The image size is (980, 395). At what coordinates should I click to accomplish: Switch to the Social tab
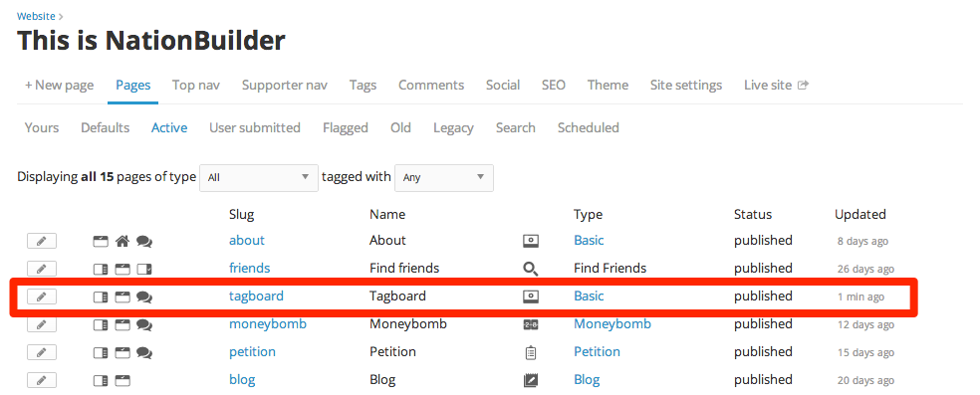coord(503,85)
